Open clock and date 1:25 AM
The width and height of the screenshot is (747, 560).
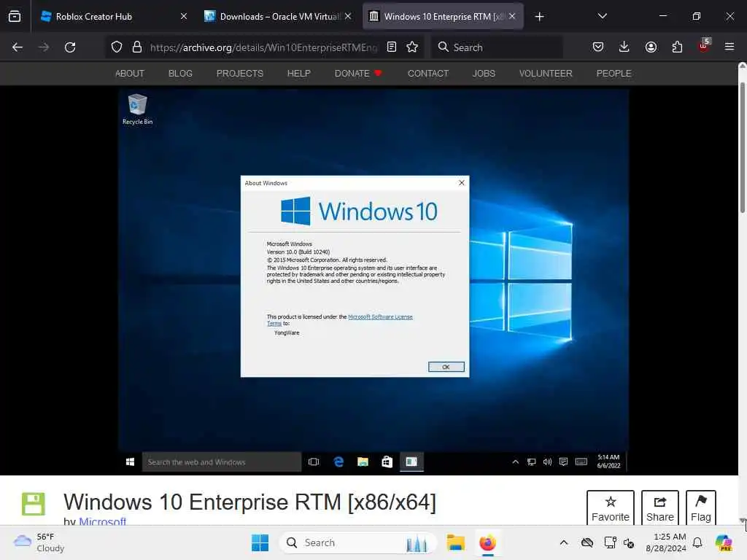[667, 542]
